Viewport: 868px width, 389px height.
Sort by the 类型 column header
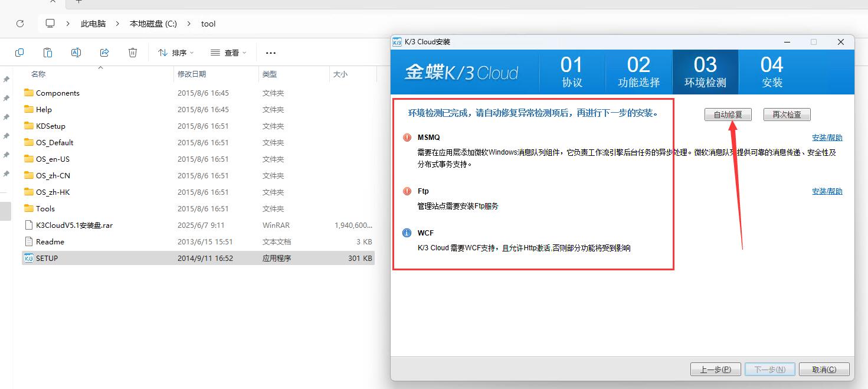pyautogui.click(x=270, y=74)
